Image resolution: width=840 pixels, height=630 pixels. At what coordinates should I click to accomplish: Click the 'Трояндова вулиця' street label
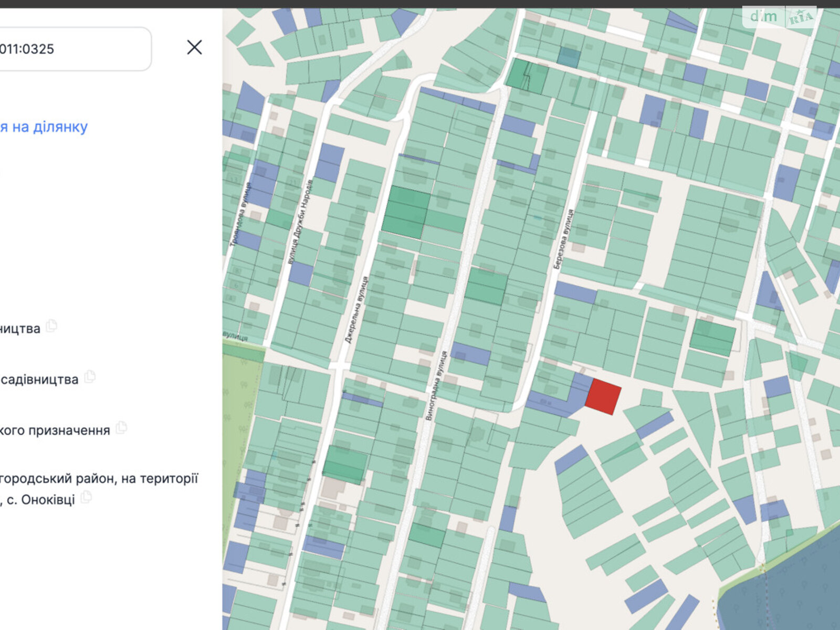pyautogui.click(x=240, y=214)
